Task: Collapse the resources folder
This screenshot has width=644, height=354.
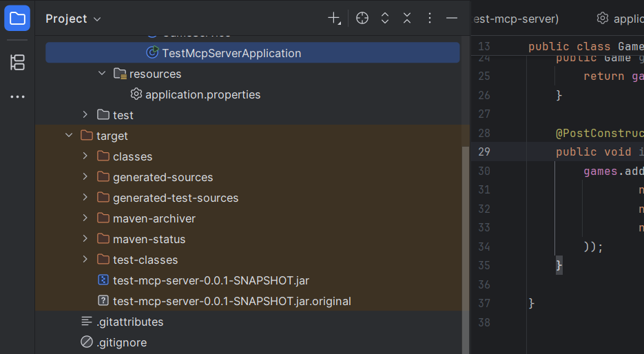Action: [x=102, y=74]
